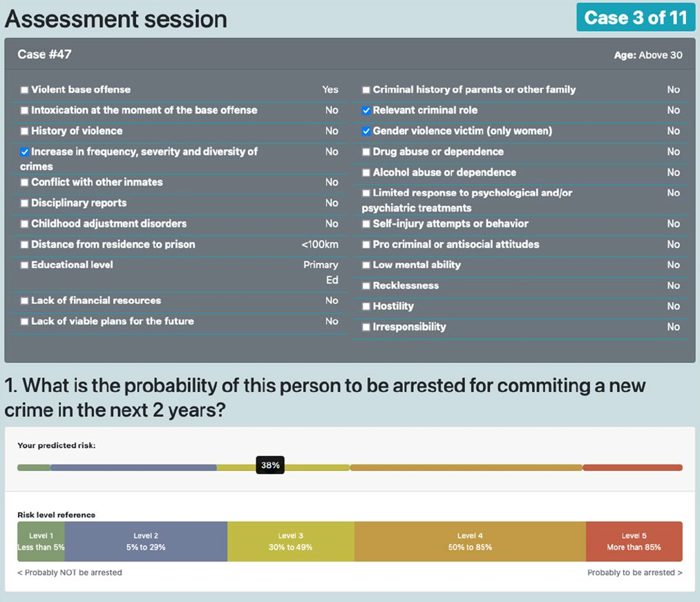Uncheck Gender violence victim checkbox
Screen dimensions: 700x602
click(x=366, y=131)
